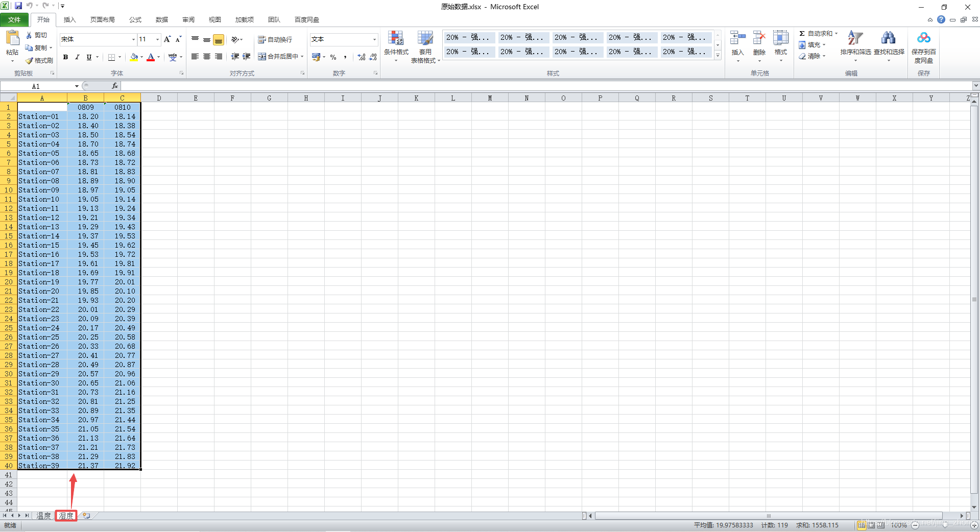Toggle Underline formatting
Image resolution: width=980 pixels, height=532 pixels.
pos(89,57)
